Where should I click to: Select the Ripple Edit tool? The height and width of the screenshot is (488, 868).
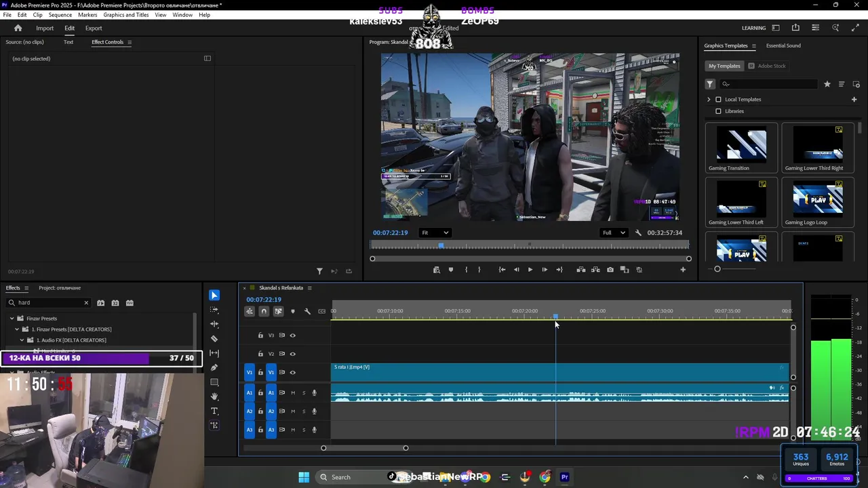tap(214, 324)
